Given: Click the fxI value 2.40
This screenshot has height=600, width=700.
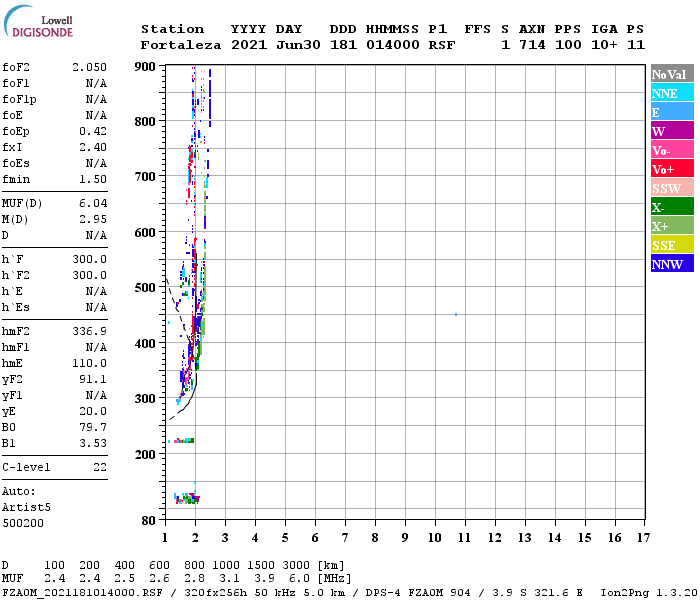Looking at the screenshot, I should (x=93, y=147).
